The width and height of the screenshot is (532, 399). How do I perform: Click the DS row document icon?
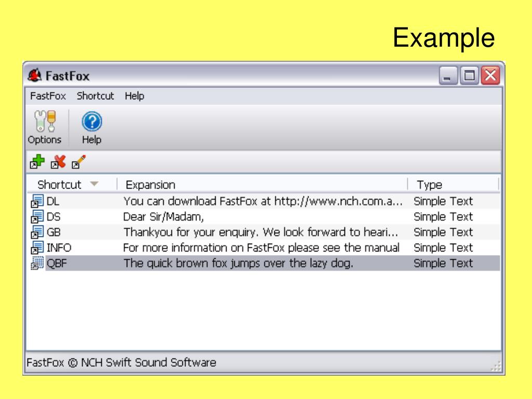tap(37, 217)
